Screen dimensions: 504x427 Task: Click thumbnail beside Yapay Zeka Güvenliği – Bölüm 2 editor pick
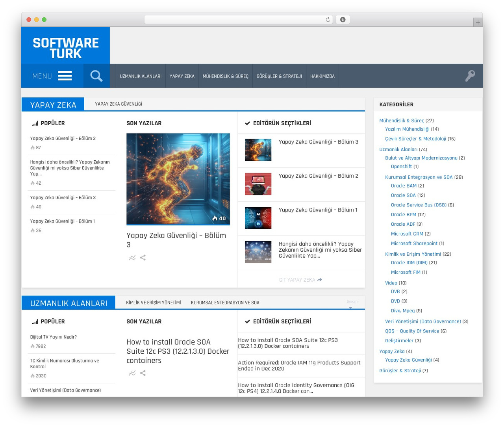(x=258, y=184)
